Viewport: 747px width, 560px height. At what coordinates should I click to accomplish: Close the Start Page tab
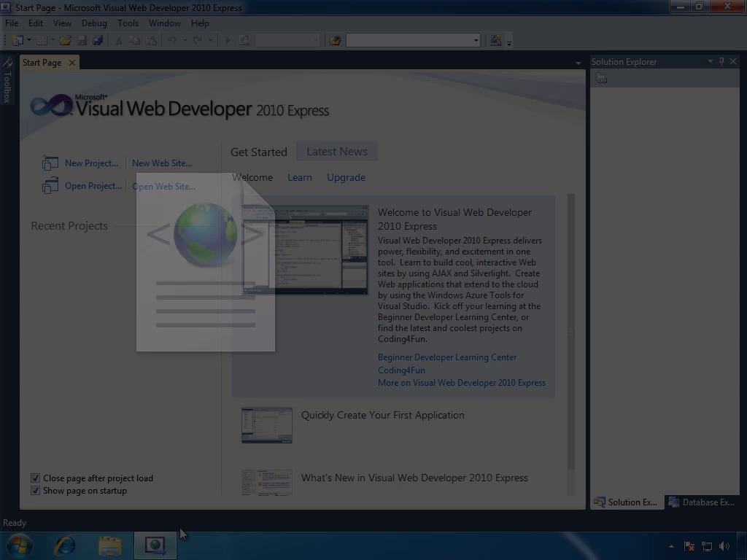click(72, 63)
